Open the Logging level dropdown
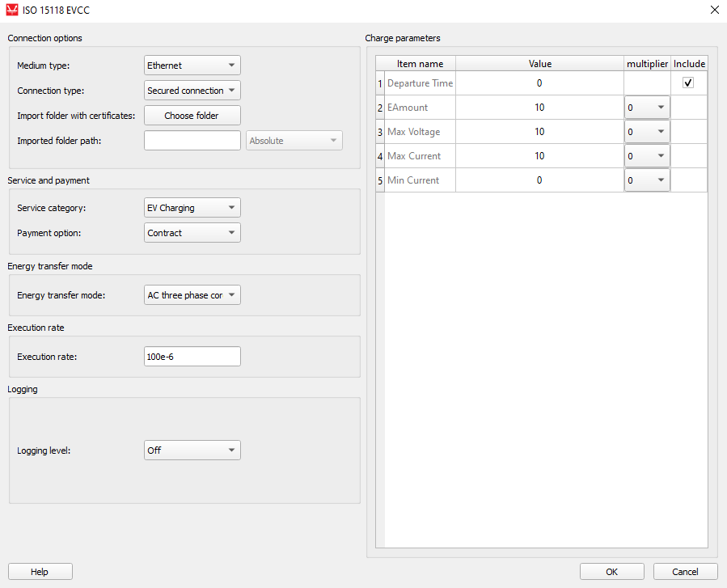 coord(192,451)
